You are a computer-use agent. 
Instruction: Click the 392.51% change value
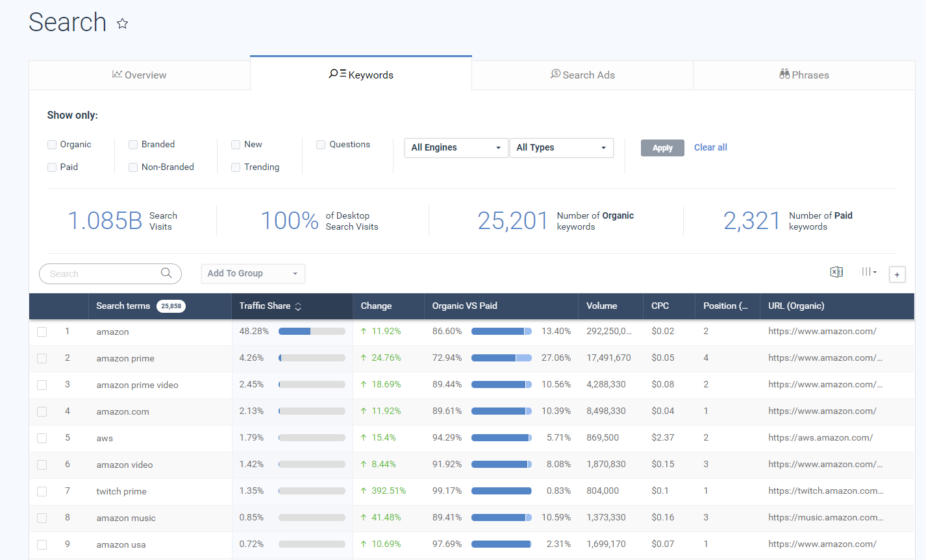pos(388,491)
